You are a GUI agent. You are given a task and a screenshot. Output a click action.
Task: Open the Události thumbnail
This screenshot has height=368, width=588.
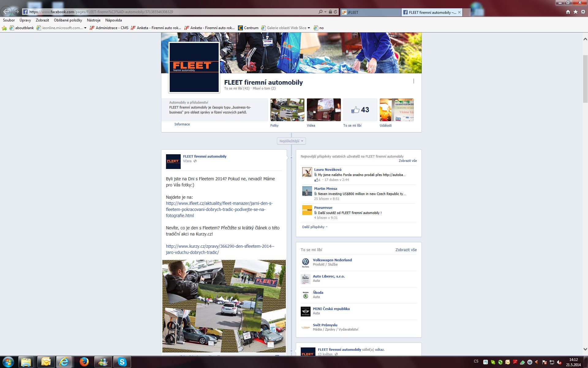point(397,110)
